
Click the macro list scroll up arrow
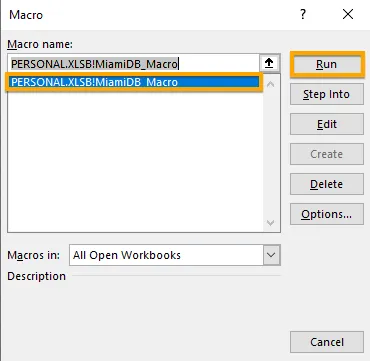click(271, 84)
